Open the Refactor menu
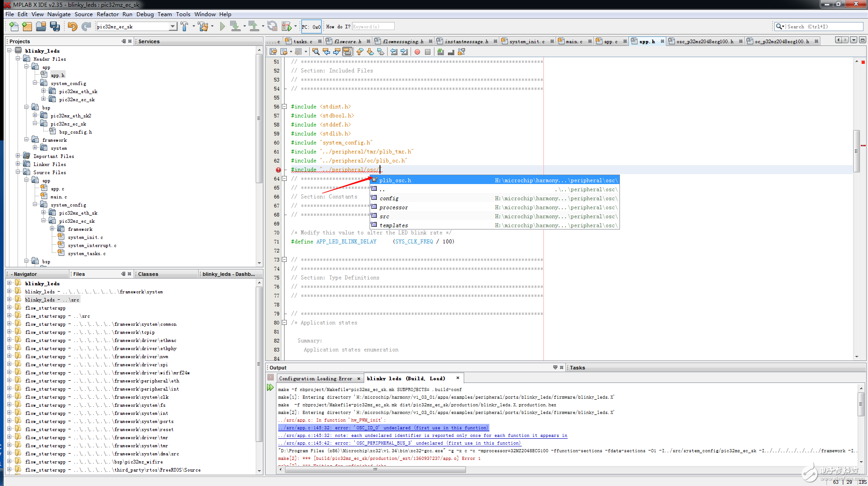 coord(108,14)
